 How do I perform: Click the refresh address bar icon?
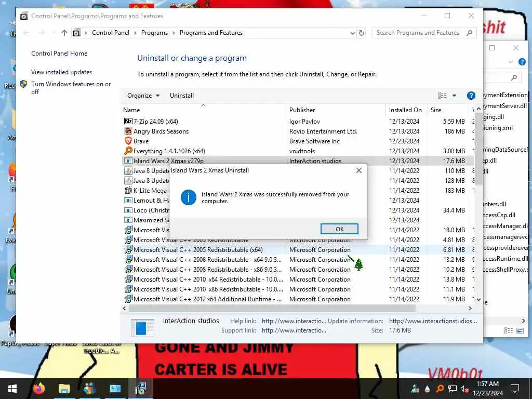point(362,33)
